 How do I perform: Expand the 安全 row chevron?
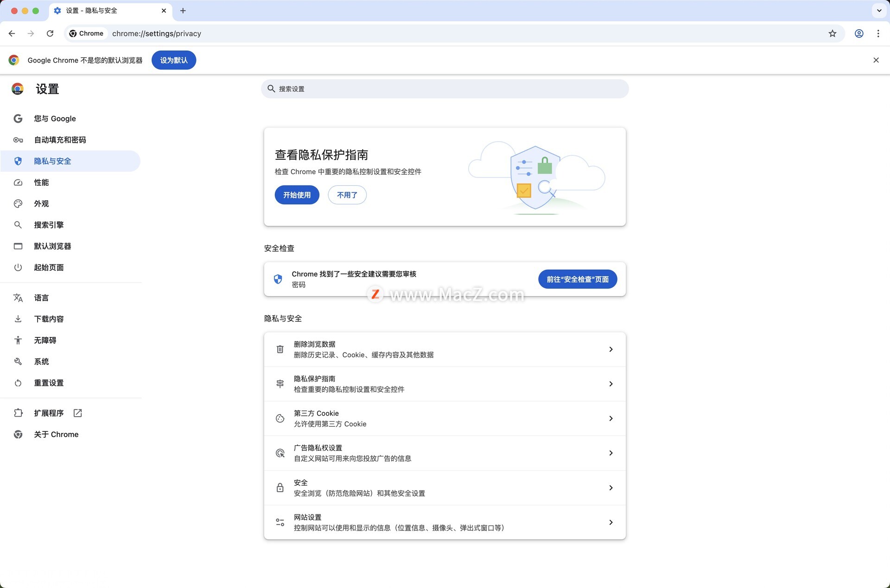pyautogui.click(x=611, y=488)
